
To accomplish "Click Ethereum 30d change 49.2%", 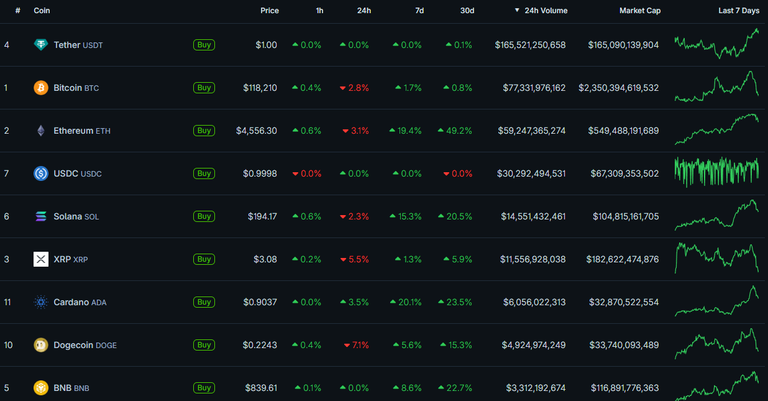I will pos(455,131).
